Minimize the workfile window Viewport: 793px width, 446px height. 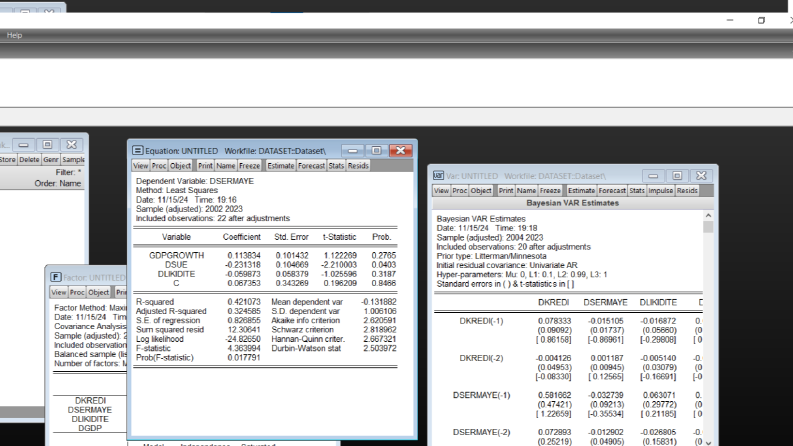pos(23,145)
